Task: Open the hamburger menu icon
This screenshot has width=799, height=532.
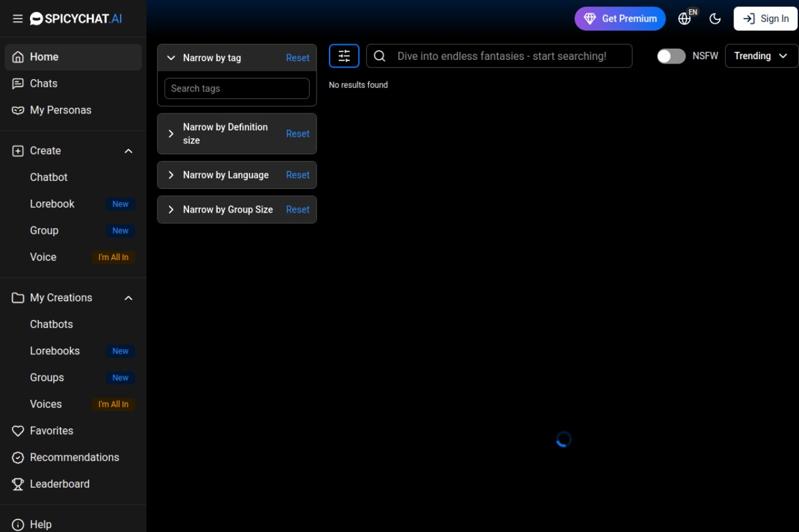Action: click(17, 19)
